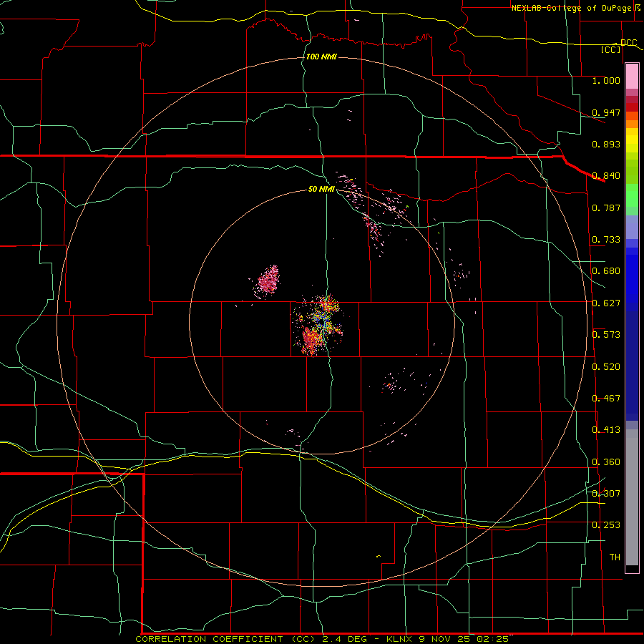Click the 0.573 color scale value
The width and height of the screenshot is (644, 644).
606,335
